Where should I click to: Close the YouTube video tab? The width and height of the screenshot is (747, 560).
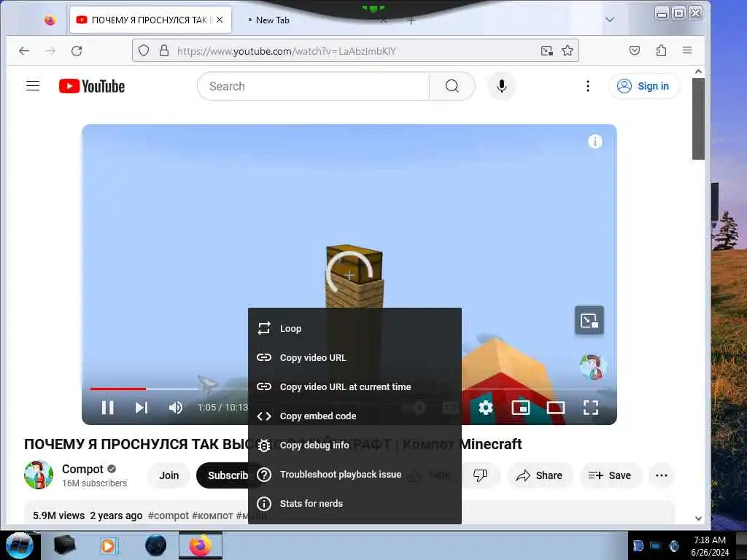pyautogui.click(x=220, y=20)
